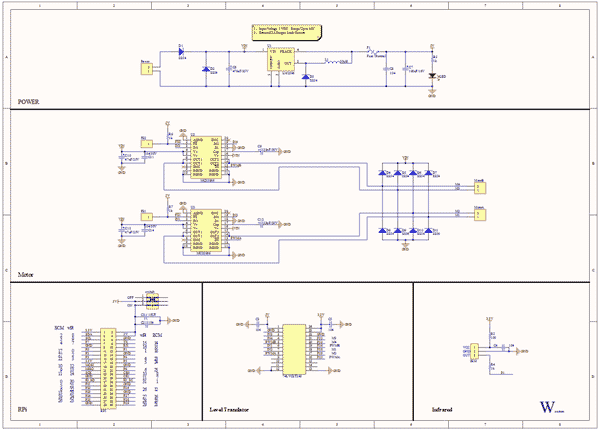Select the yellow power input connector

click(146, 70)
